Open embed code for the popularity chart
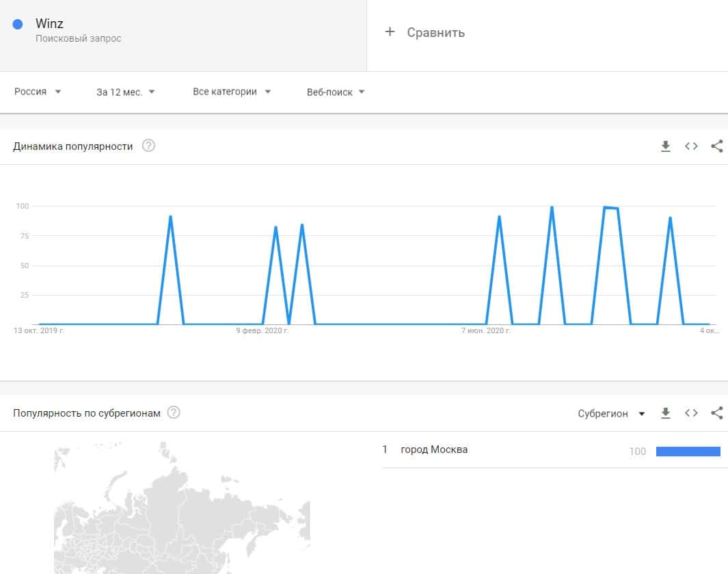The image size is (728, 574). pos(691,146)
